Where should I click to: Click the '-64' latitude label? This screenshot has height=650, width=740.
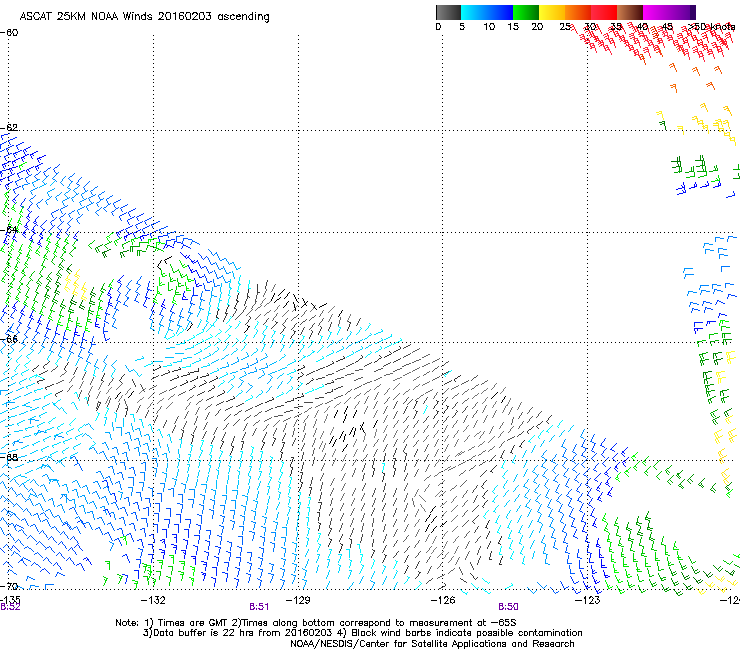point(9,230)
